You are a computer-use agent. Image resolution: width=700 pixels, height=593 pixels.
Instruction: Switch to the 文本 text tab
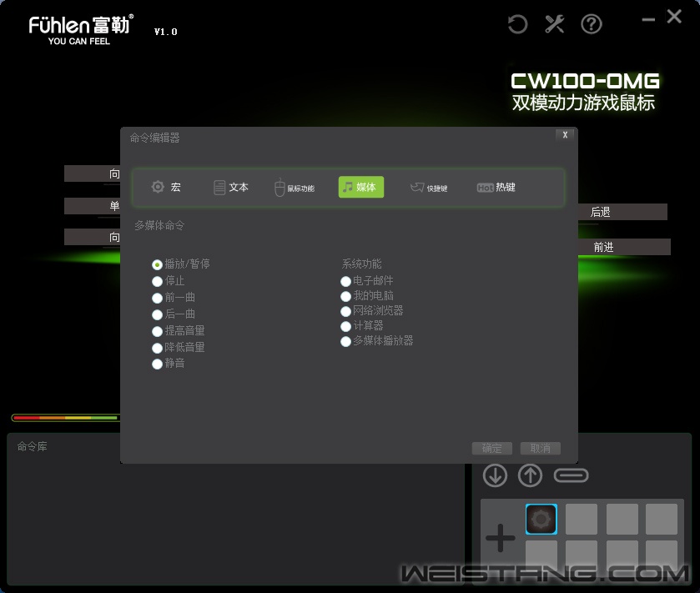231,188
